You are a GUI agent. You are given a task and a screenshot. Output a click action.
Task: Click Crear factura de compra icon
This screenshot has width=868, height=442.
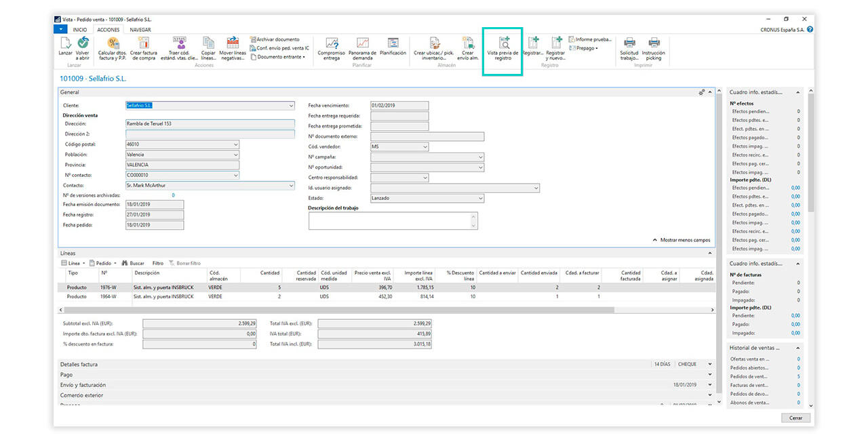click(x=143, y=43)
